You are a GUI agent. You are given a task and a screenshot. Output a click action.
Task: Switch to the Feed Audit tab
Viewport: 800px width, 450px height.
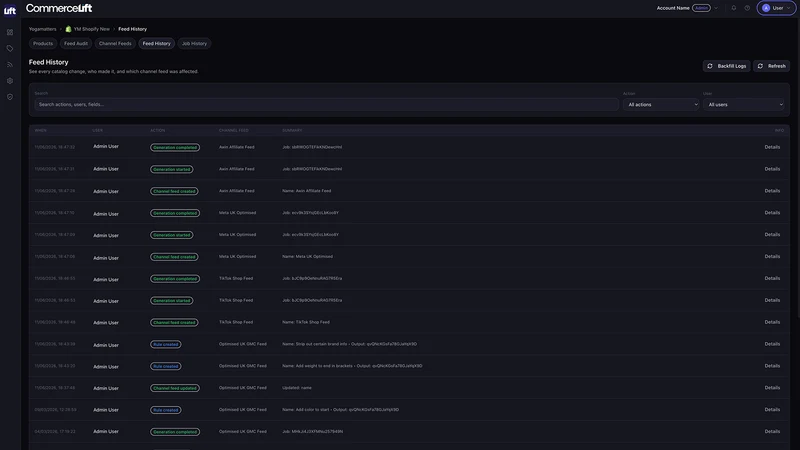point(76,43)
